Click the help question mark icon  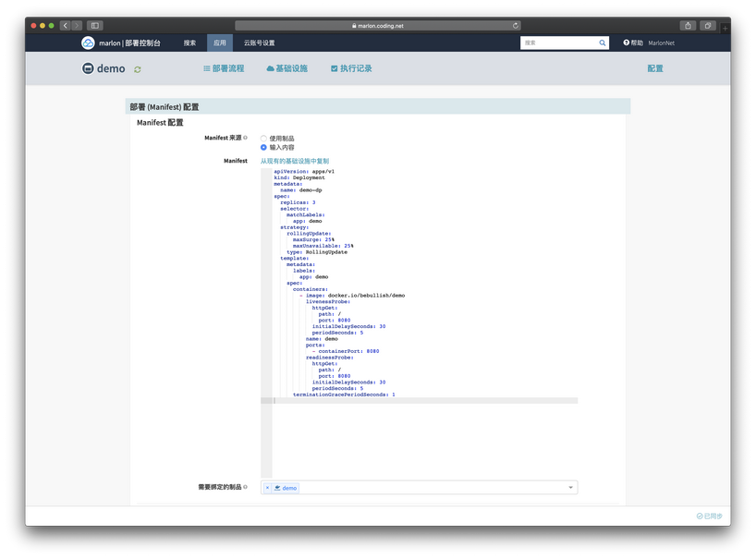click(x=626, y=43)
